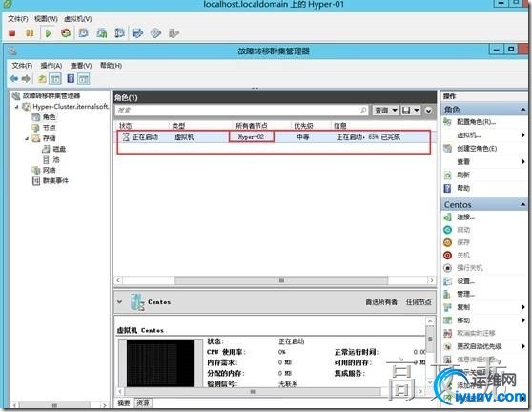532x412 pixels.
Task: Select 网络 in the navigation tree
Action: pyautogui.click(x=49, y=170)
